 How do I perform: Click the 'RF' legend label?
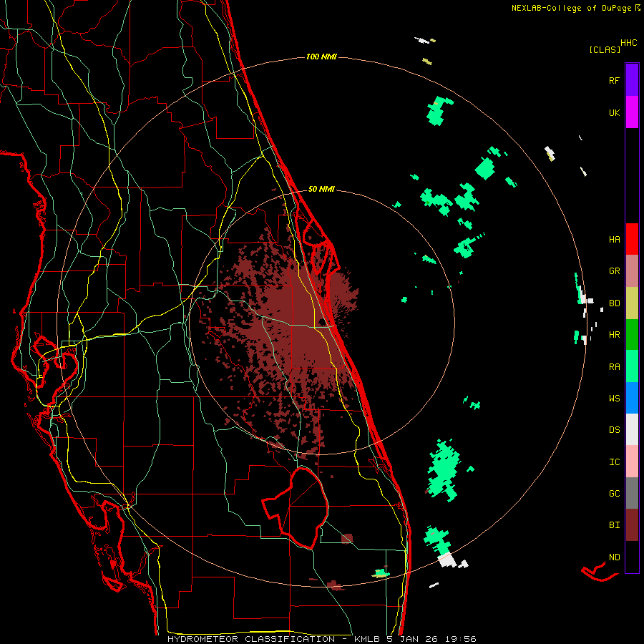(x=614, y=80)
